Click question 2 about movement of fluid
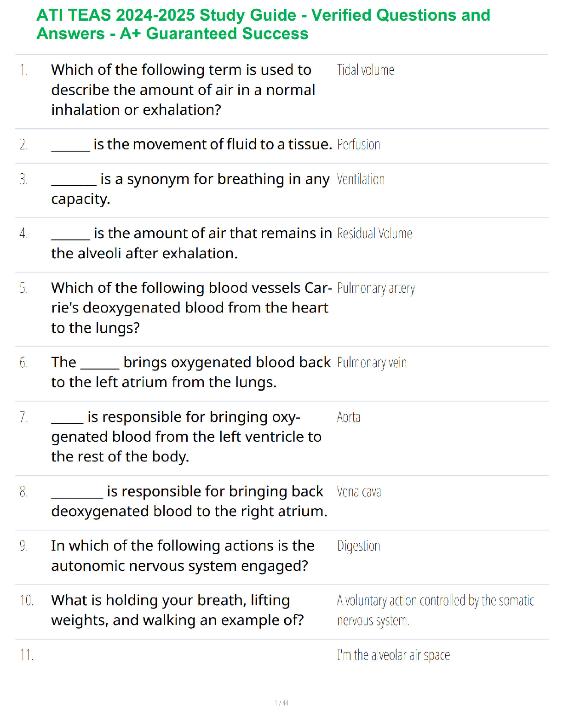Screen dimensions: 563x728 click(x=192, y=144)
